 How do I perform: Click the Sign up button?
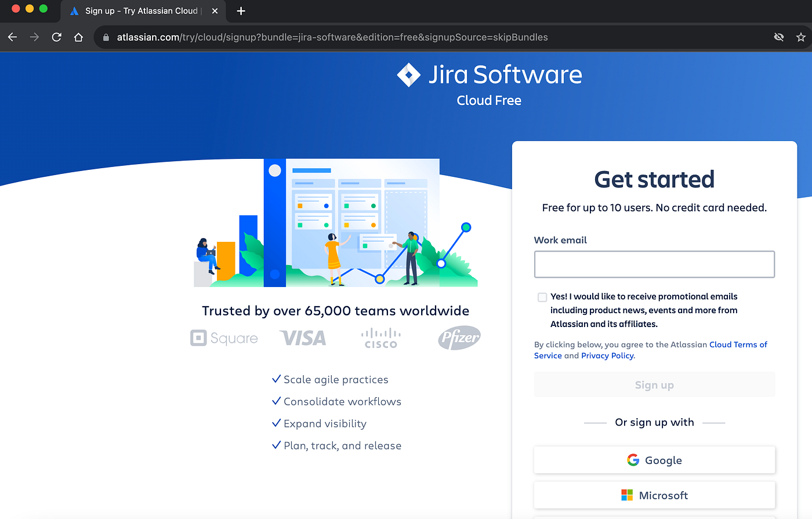coord(654,384)
